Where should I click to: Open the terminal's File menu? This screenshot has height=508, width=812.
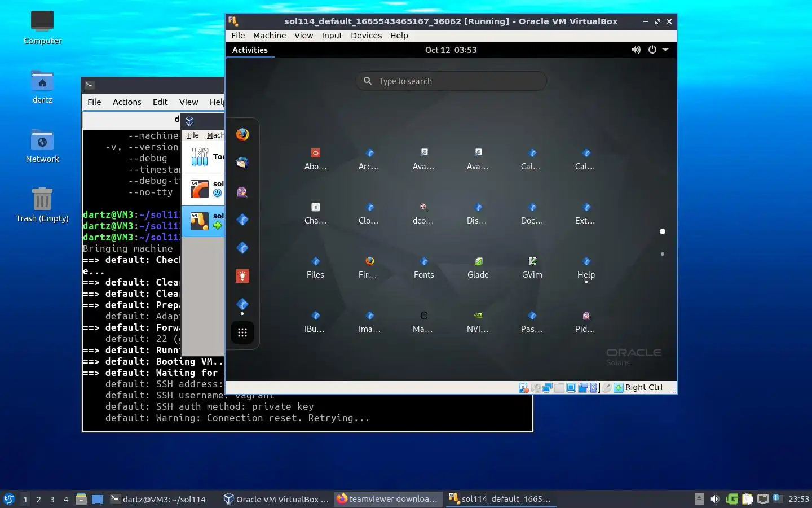point(94,102)
